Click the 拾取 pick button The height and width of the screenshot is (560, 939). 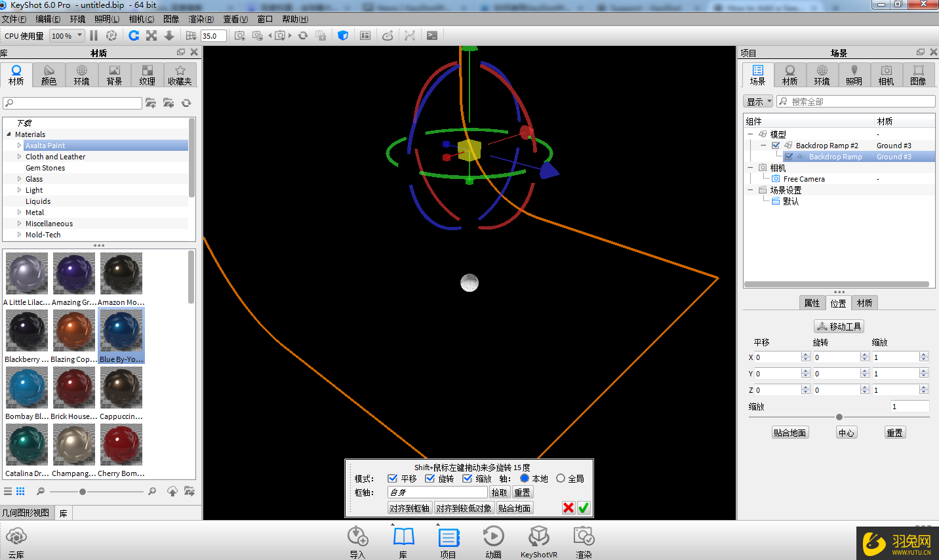[499, 492]
